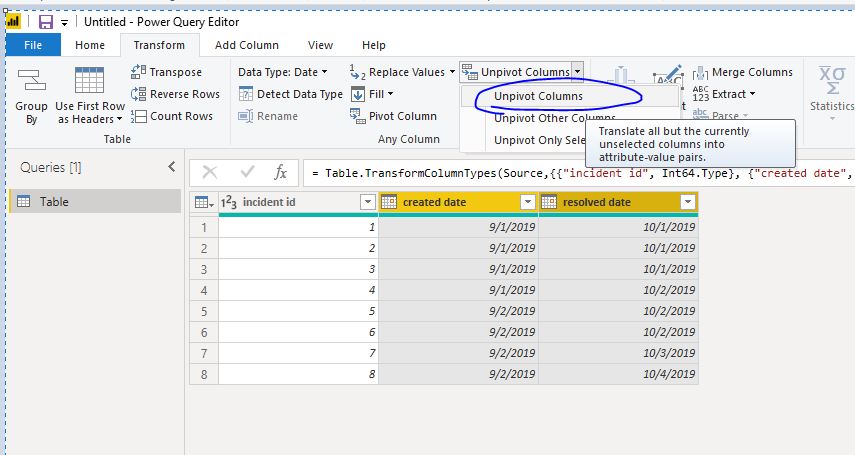The height and width of the screenshot is (455, 855).
Task: Open the Fill dropdown
Action: [372, 94]
